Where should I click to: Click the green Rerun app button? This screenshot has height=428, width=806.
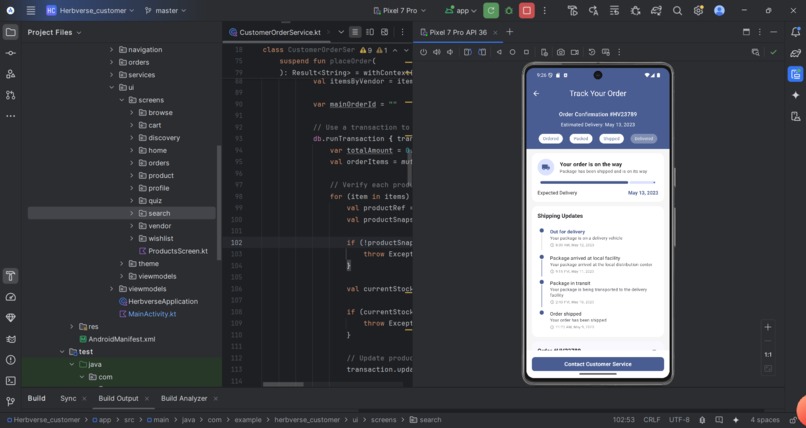[491, 10]
